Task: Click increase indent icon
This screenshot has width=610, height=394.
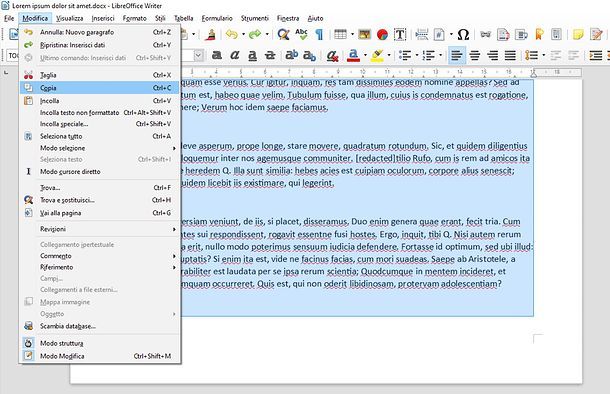Action: point(596,56)
